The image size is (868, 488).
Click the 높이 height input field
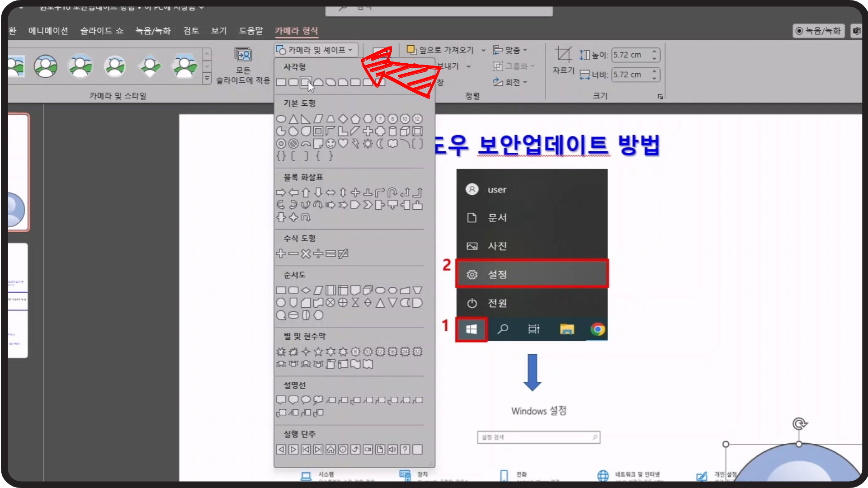pos(631,55)
